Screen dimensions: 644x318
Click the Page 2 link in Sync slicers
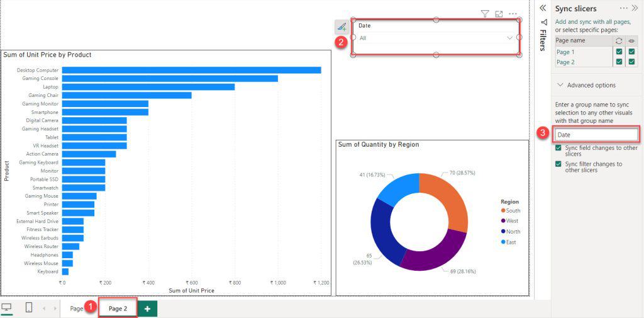tap(565, 62)
